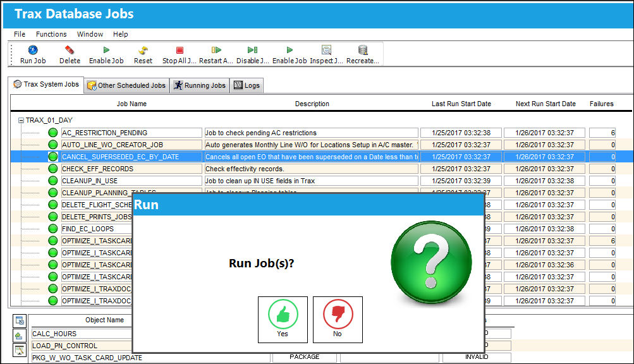This screenshot has width=634, height=364.
Task: Open the Logs tab
Action: pos(247,85)
